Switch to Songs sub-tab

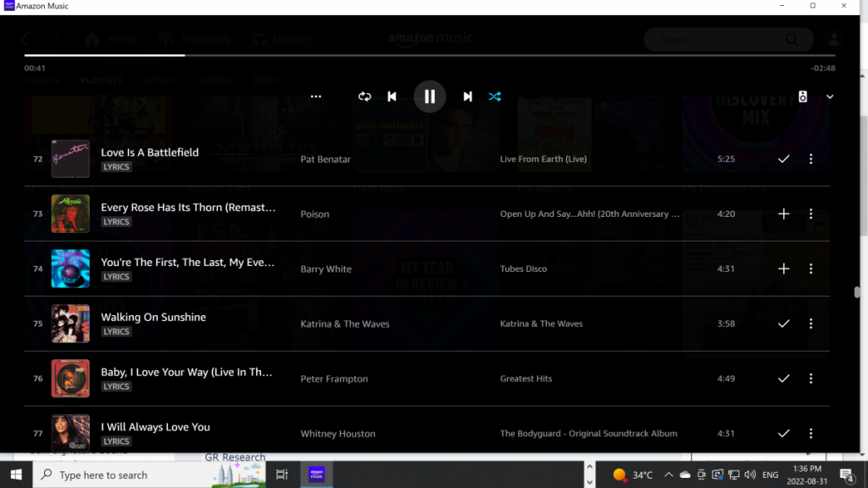pyautogui.click(x=265, y=80)
